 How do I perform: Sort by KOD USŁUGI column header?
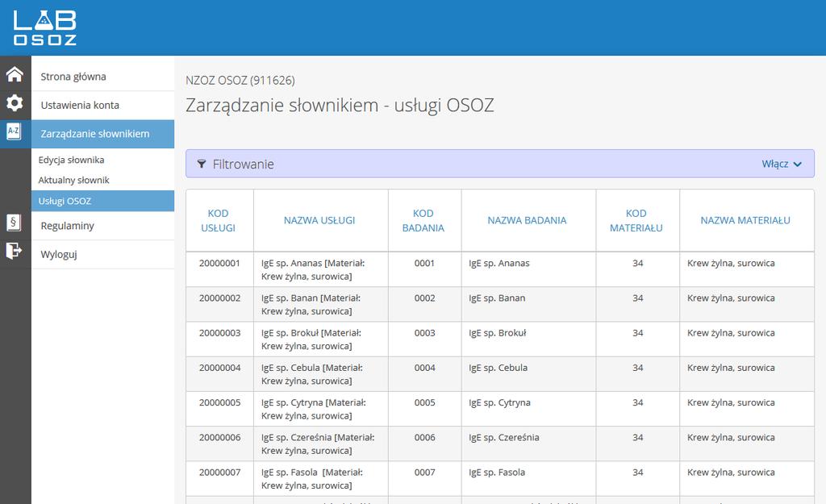[x=218, y=221]
